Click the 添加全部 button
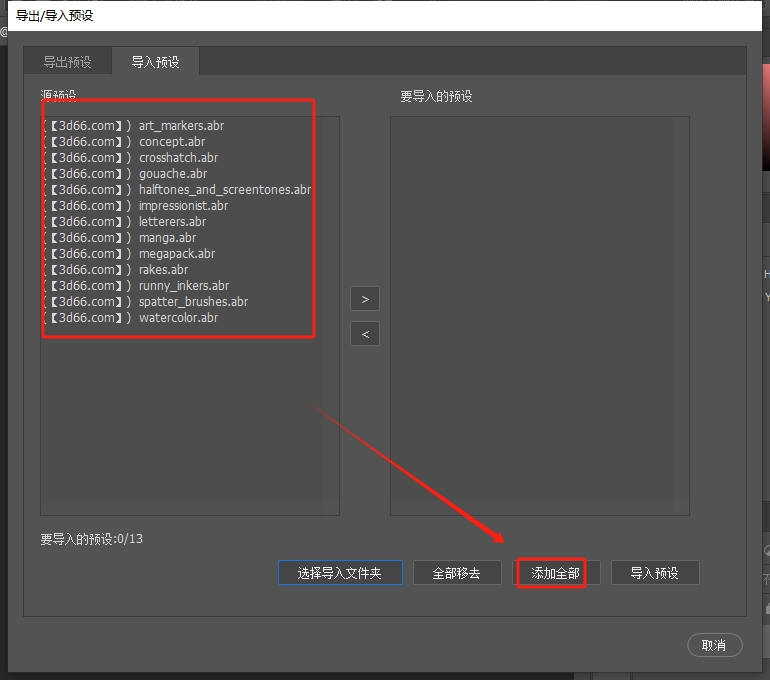This screenshot has width=770, height=680. pos(555,573)
